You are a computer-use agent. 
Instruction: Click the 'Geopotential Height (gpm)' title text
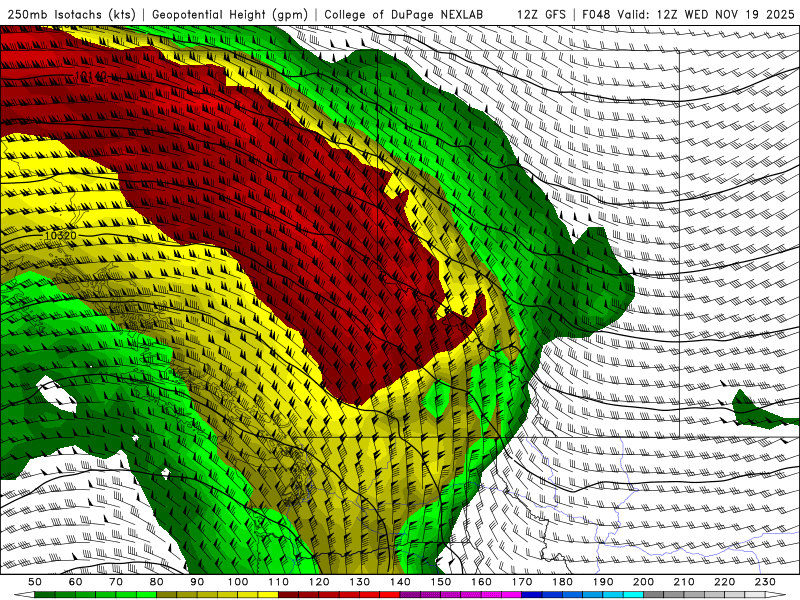click(x=230, y=14)
